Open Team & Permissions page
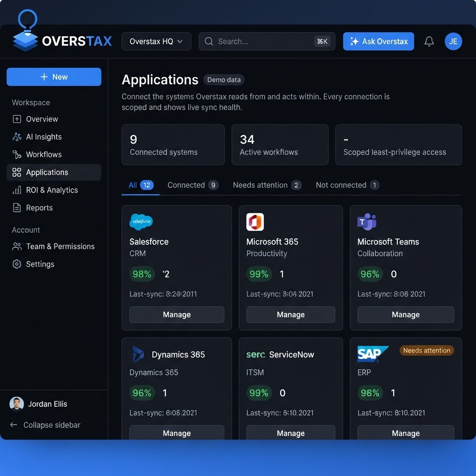The height and width of the screenshot is (476, 476). tap(54, 246)
